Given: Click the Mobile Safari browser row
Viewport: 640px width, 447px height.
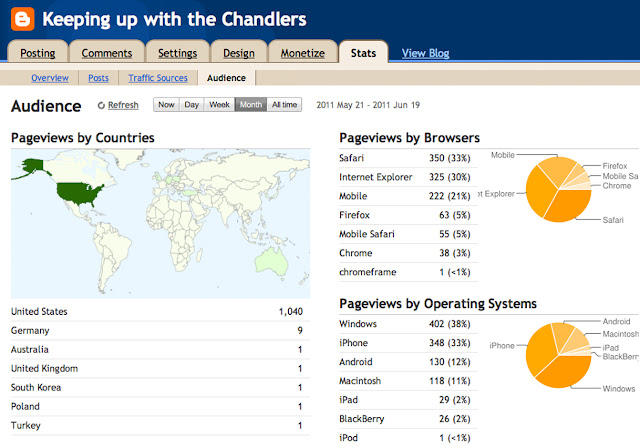Looking at the screenshot, I should pos(408,234).
